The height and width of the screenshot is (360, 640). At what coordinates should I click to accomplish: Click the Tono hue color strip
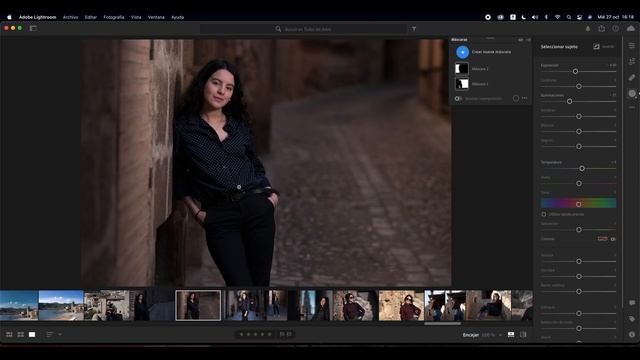[x=578, y=203]
